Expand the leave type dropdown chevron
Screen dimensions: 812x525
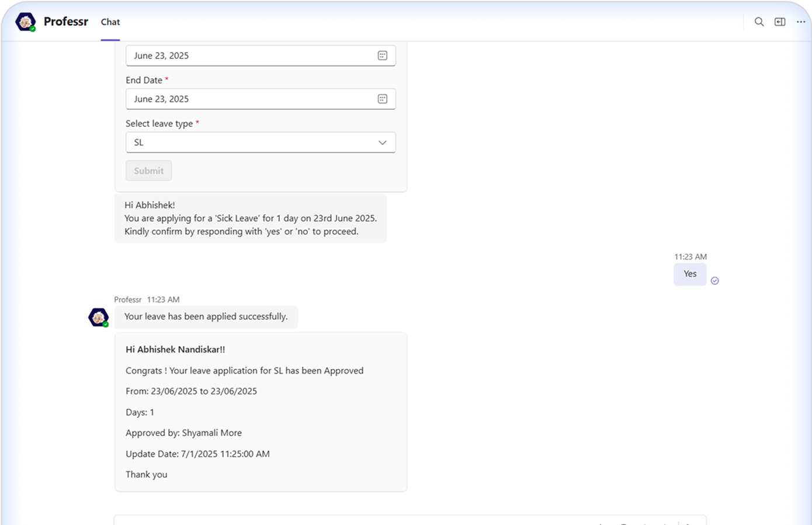tap(382, 143)
